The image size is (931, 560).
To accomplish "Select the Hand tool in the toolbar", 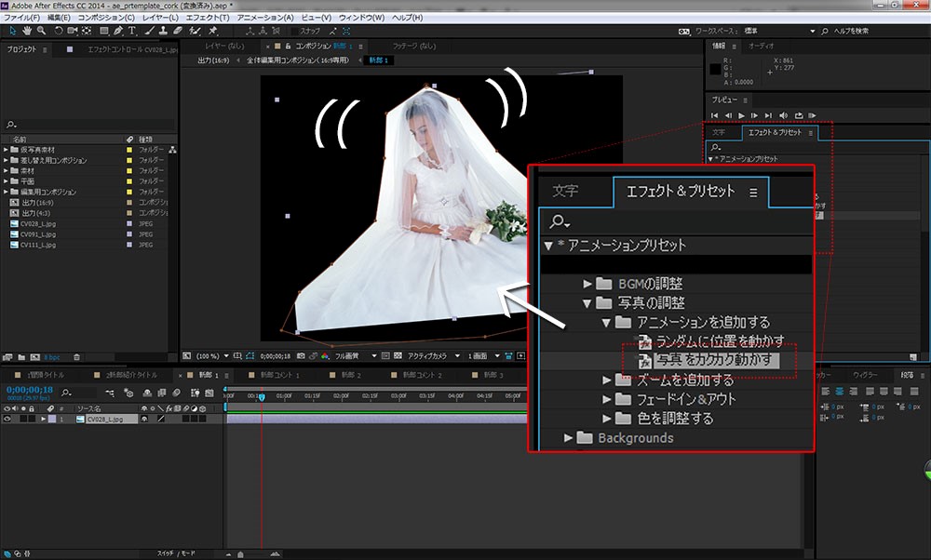I will coord(27,31).
